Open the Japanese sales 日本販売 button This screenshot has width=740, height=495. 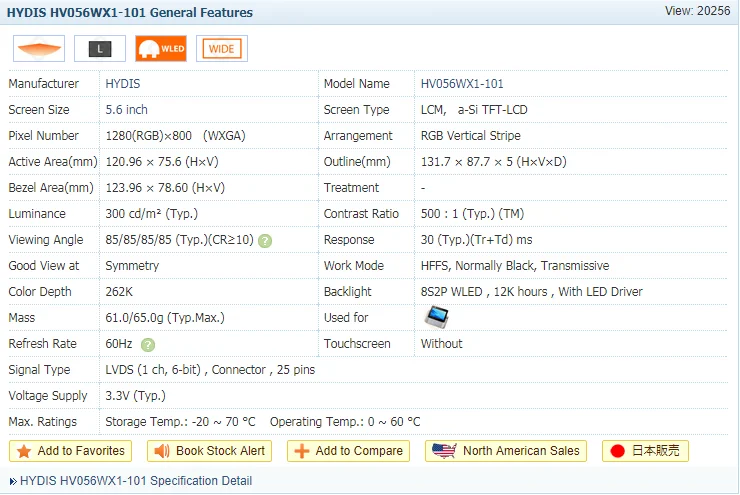(645, 451)
